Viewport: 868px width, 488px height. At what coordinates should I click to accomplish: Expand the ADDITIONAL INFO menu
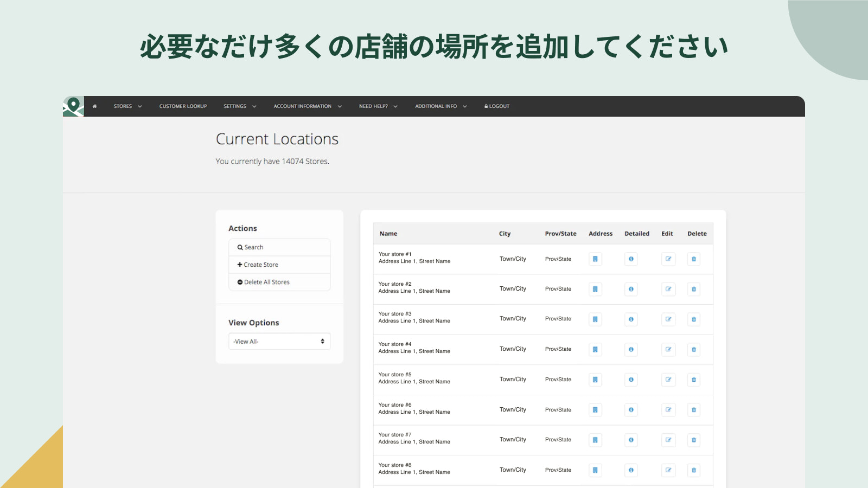pyautogui.click(x=441, y=106)
